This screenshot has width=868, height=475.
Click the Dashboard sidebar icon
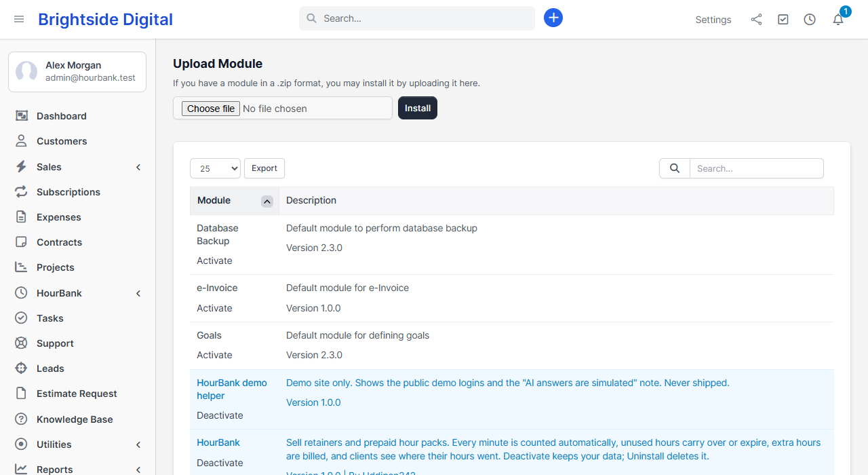point(22,116)
